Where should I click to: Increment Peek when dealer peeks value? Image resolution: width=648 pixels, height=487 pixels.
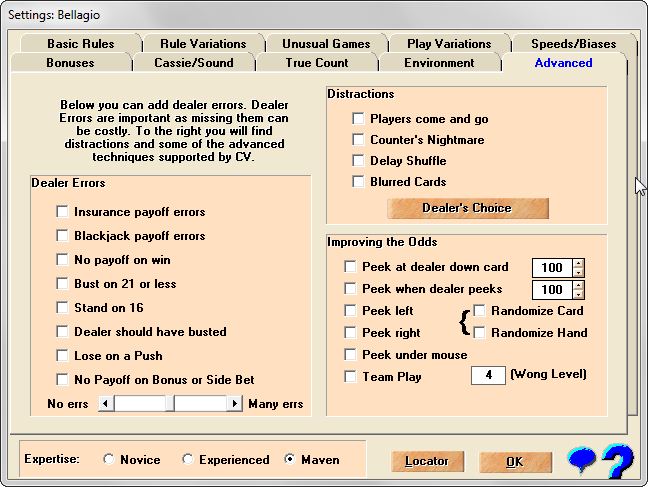pos(579,285)
